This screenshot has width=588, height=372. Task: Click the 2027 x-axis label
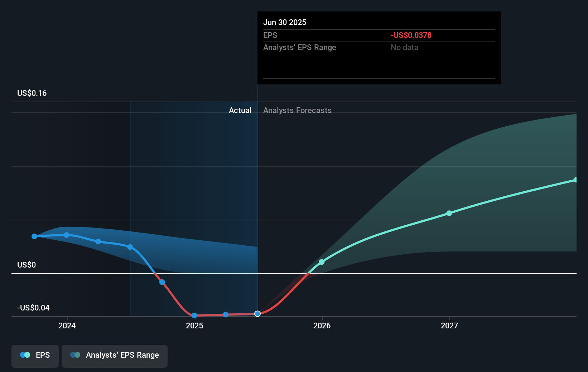(x=449, y=325)
